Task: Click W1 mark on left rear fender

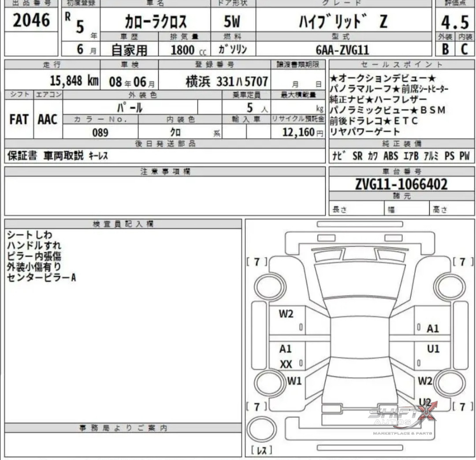Action: coord(294,381)
